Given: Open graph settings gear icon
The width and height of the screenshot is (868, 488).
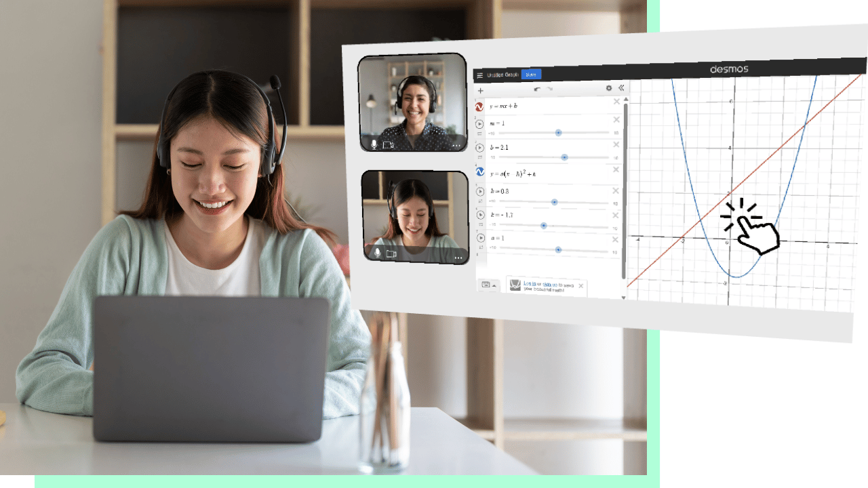Looking at the screenshot, I should [x=608, y=88].
